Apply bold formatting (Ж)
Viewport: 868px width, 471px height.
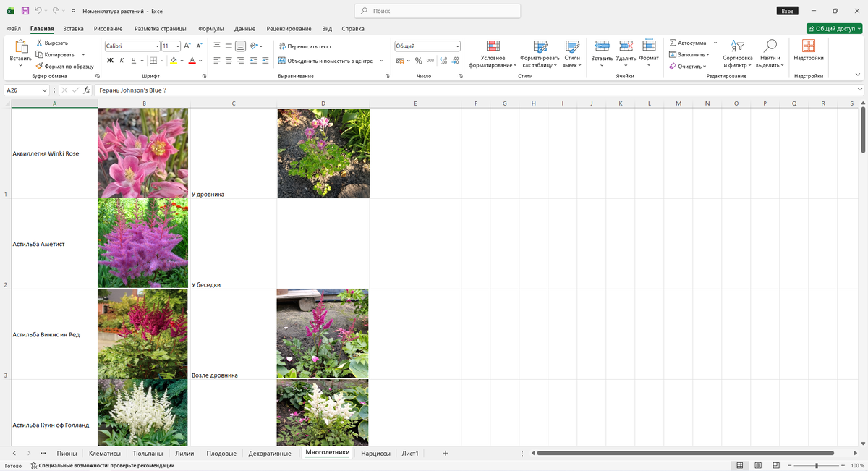[x=110, y=61]
